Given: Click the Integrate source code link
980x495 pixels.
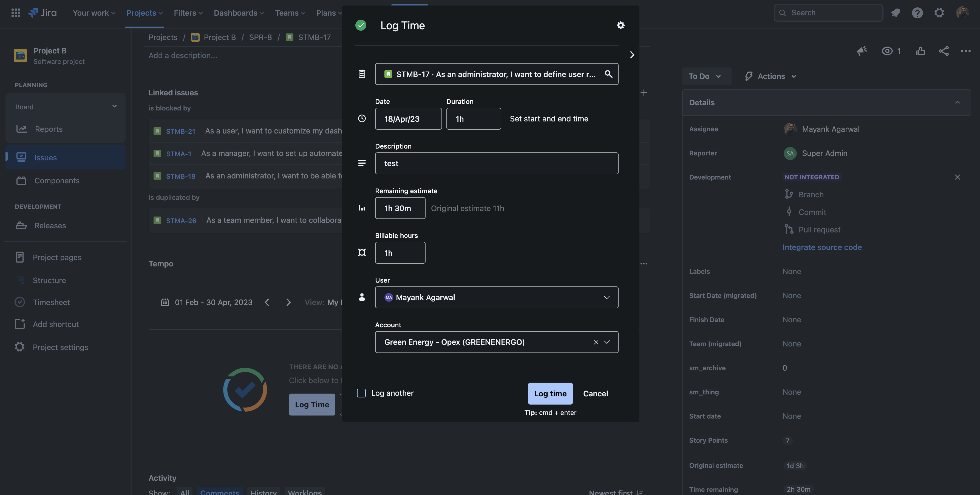Looking at the screenshot, I should [822, 247].
